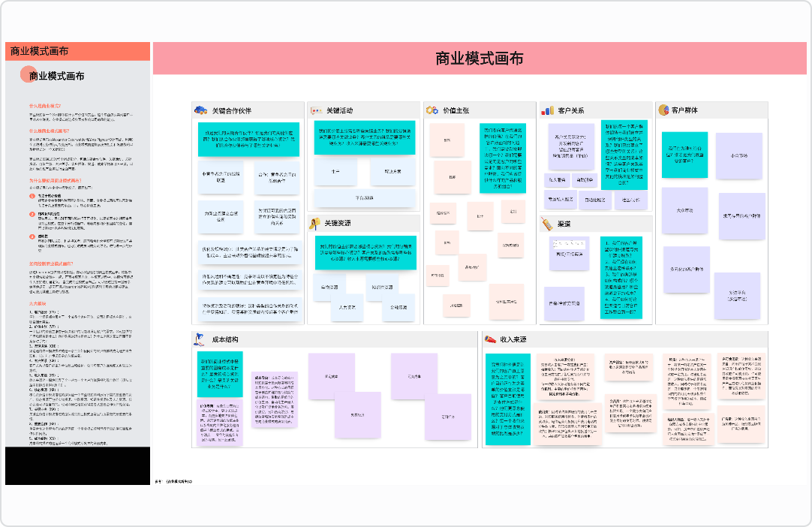Viewport: 812px width, 527px height.
Task: Select the 平台/网络 sticky note
Action: tap(365, 198)
